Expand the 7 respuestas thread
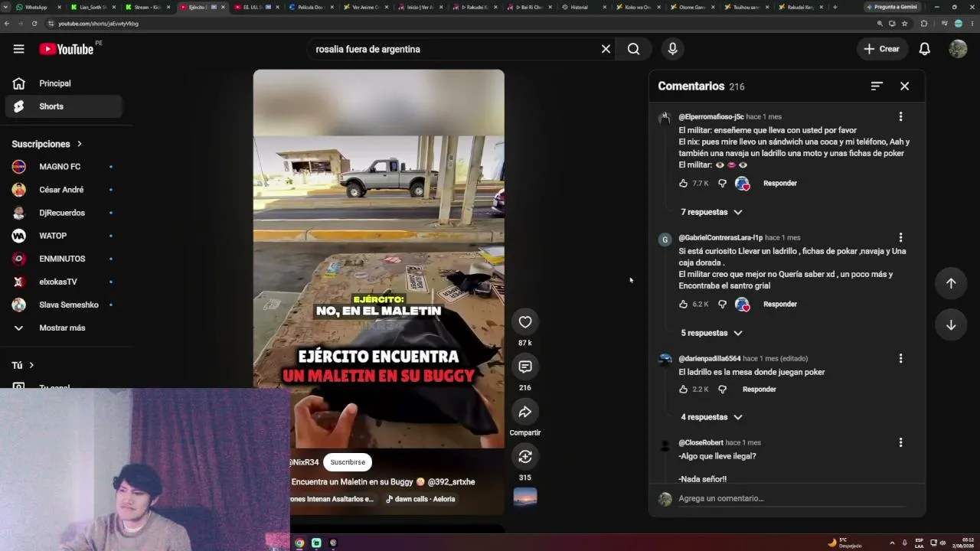980x551 pixels. click(x=711, y=212)
